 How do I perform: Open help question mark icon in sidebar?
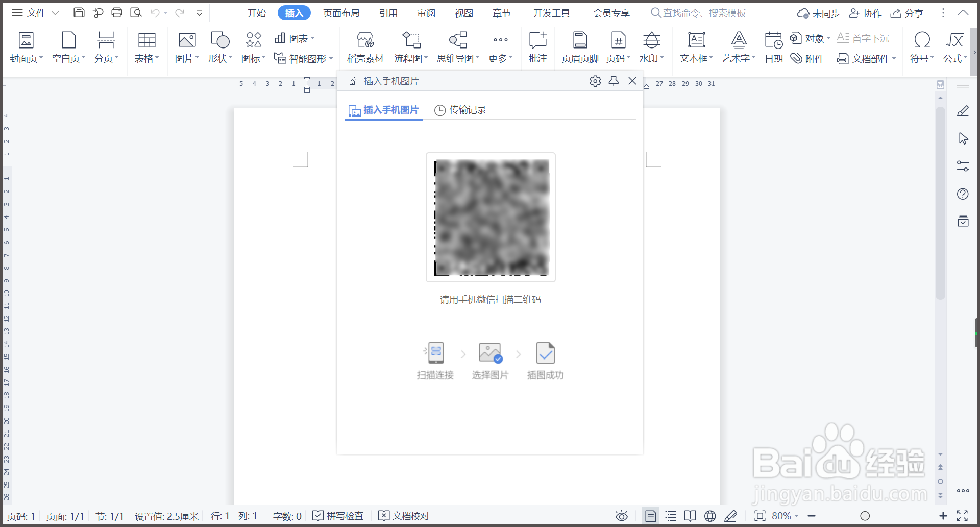tap(963, 194)
